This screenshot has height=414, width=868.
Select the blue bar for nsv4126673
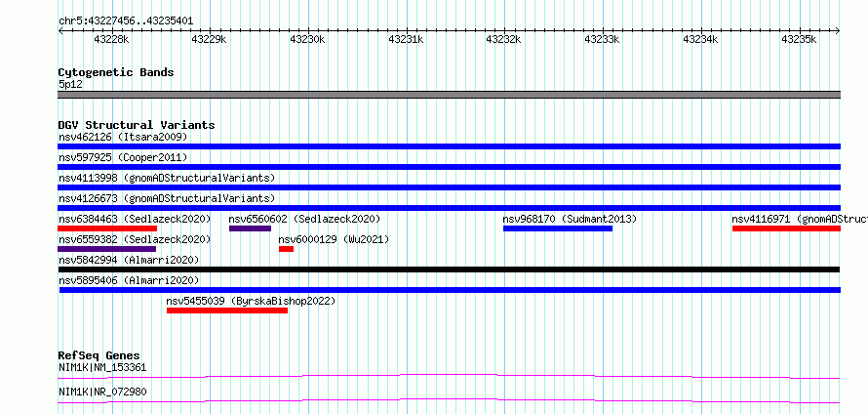click(450, 208)
